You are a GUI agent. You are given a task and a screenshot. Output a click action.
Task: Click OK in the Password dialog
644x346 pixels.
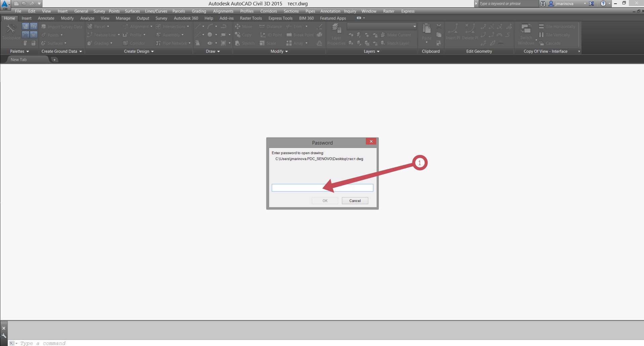click(x=325, y=201)
